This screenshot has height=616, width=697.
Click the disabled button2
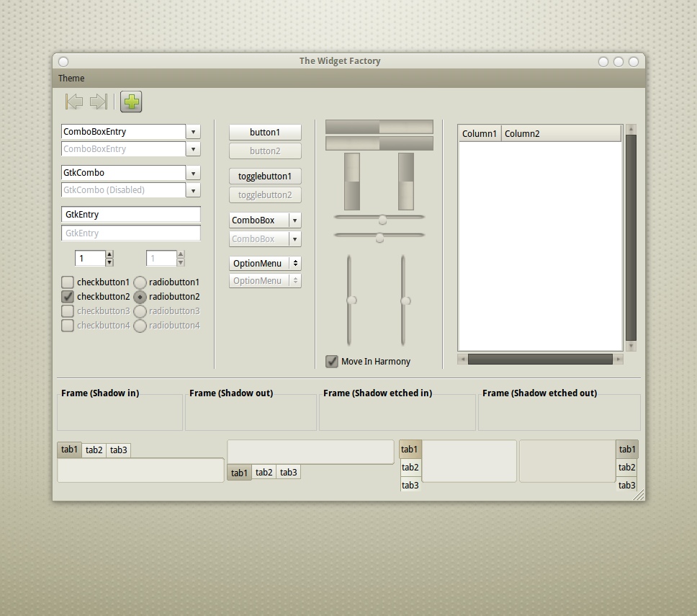(x=266, y=151)
